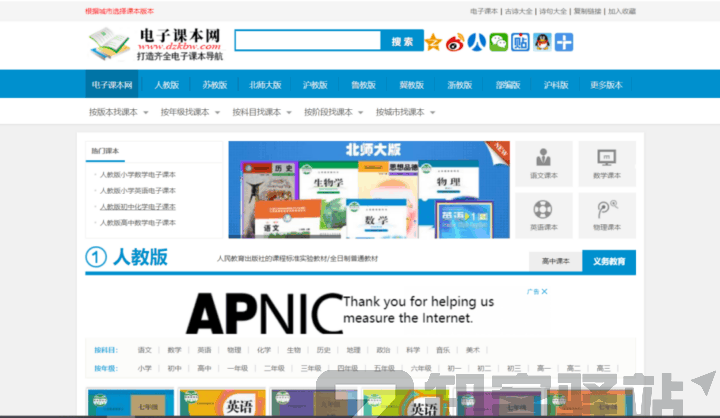Viewport: 720px width, 418px height.
Task: Select 人教版 in the navigation bar
Action: pyautogui.click(x=166, y=85)
